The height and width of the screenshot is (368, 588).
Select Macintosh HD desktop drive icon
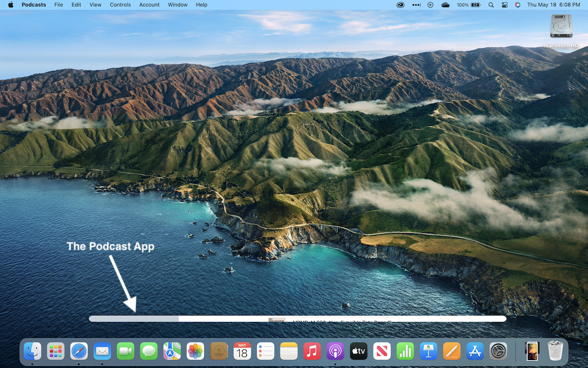(561, 32)
